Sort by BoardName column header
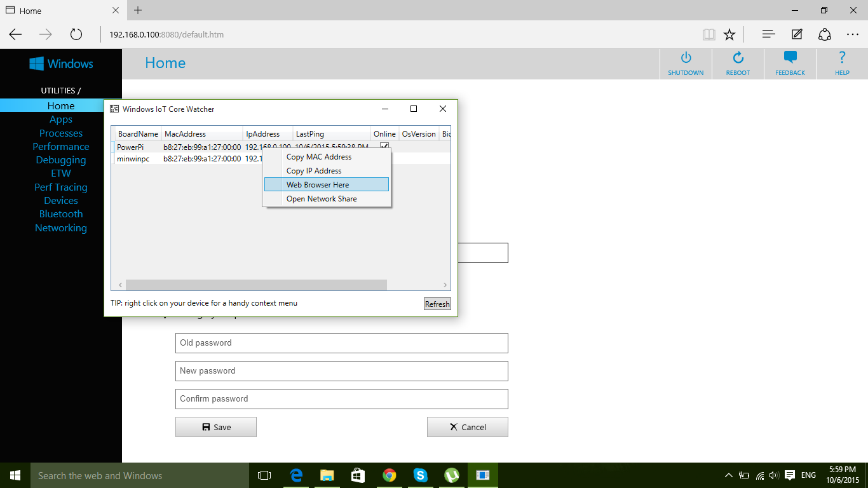Viewport: 868px width, 488px height. click(x=138, y=134)
